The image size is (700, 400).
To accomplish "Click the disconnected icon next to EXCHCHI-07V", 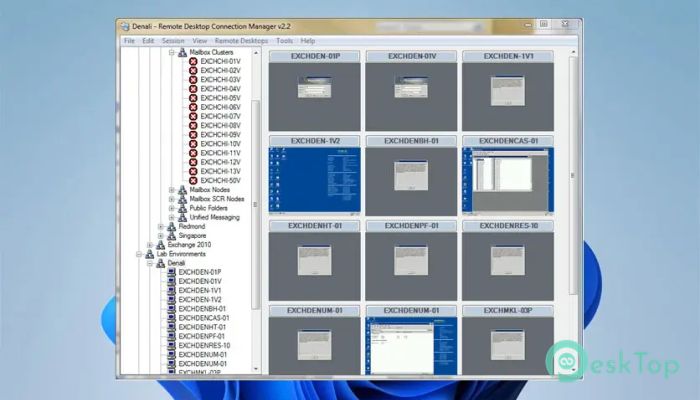I will [193, 116].
